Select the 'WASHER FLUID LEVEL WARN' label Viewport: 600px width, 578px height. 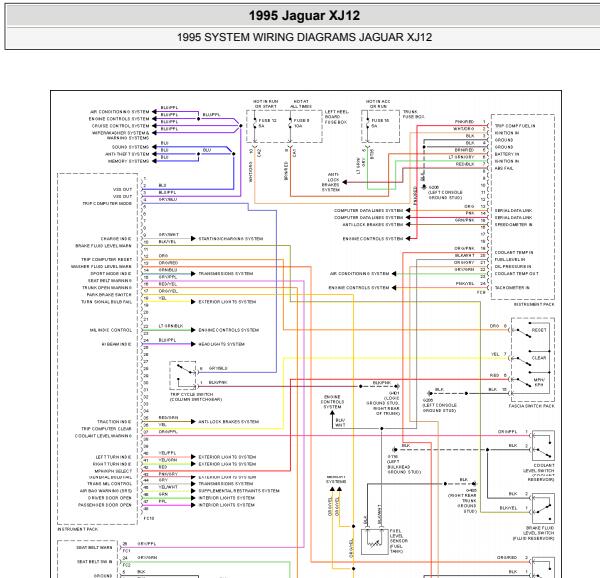pos(101,267)
